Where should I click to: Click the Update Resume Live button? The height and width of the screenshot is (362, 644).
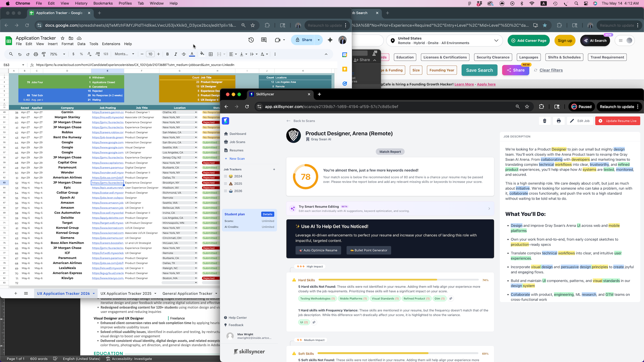[618, 121]
